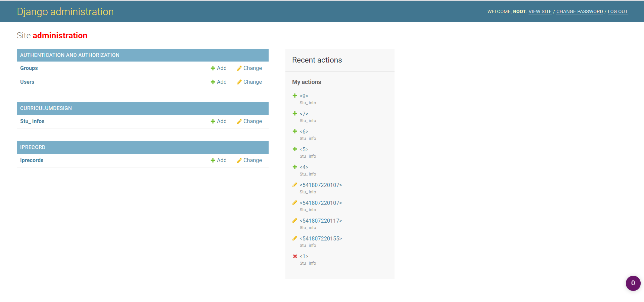644x302 pixels.
Task: Click the pencil icon in Iprecords row
Action: tap(239, 160)
